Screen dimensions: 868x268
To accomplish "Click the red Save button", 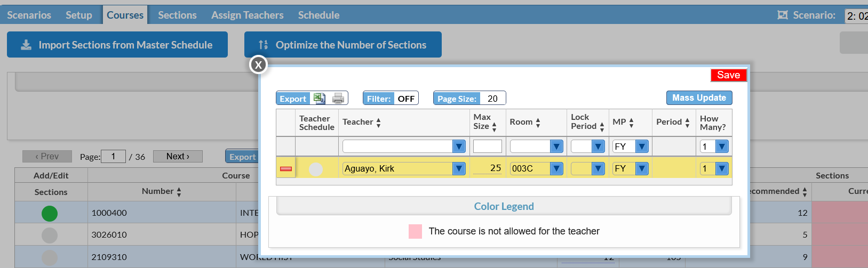I will (x=728, y=75).
